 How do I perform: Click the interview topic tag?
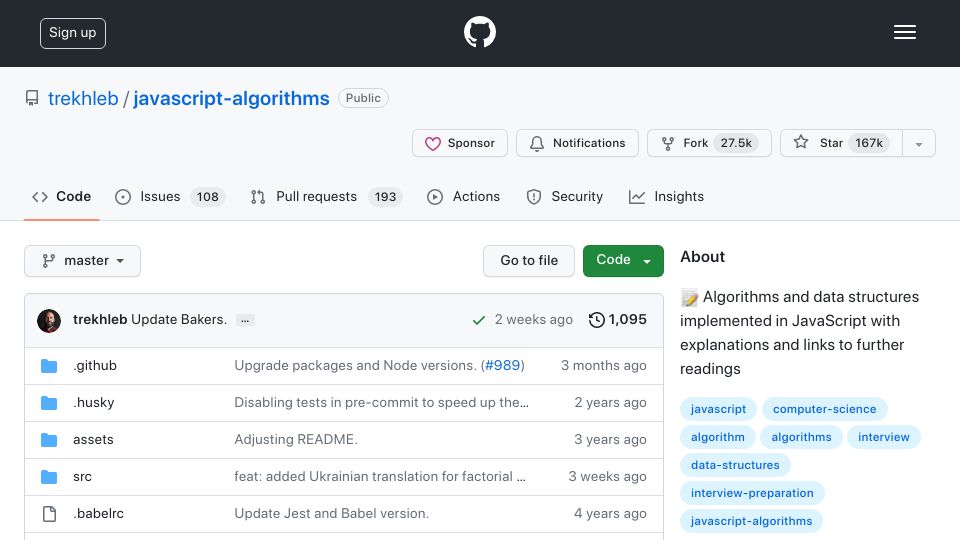[x=883, y=437]
